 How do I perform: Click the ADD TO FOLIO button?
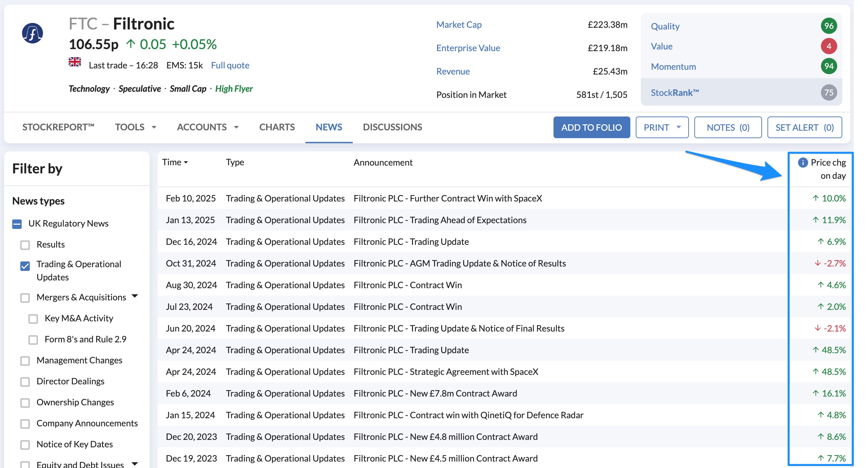[x=592, y=127]
